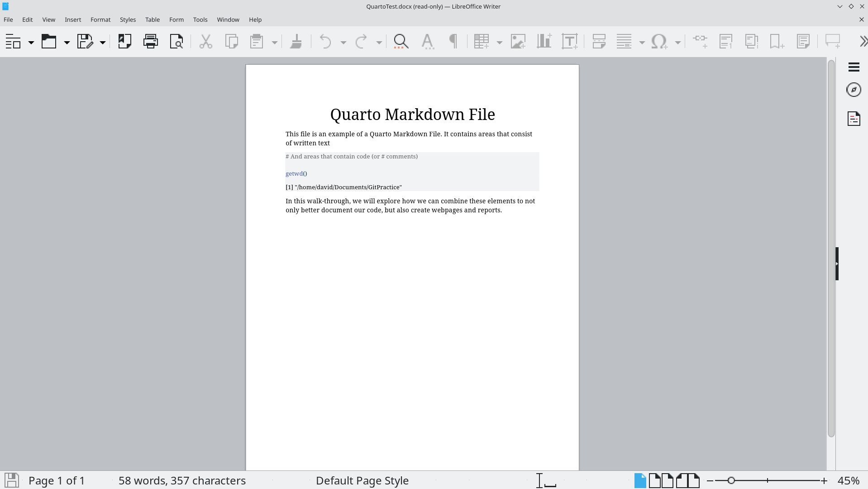The width and height of the screenshot is (868, 489).
Task: Open Print Preview toolbar icon
Action: point(176,41)
